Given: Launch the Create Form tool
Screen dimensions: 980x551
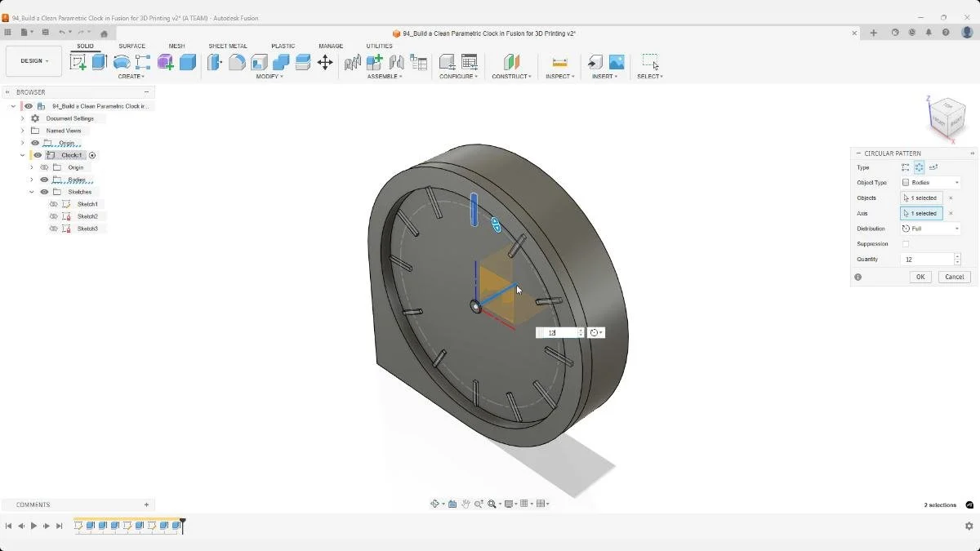Looking at the screenshot, I should (x=167, y=62).
